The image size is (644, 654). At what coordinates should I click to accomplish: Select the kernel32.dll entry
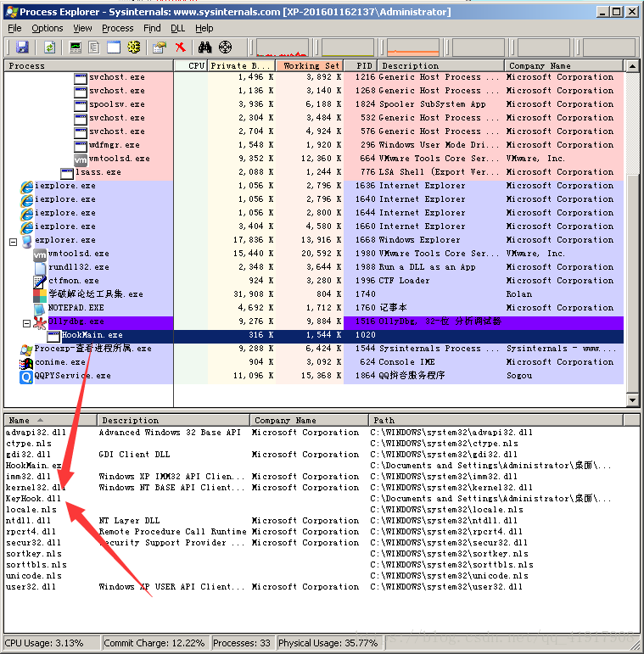[x=35, y=487]
